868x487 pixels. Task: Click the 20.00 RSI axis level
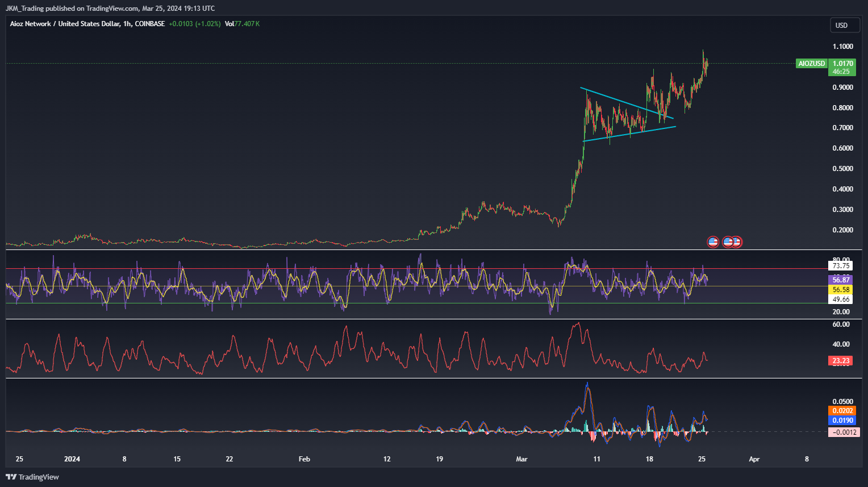(x=841, y=311)
